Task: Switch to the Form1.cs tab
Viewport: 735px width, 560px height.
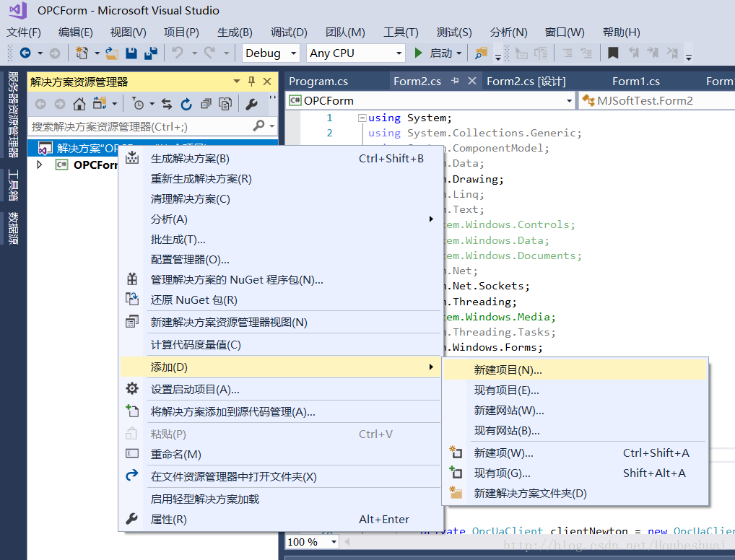Action: click(x=635, y=82)
